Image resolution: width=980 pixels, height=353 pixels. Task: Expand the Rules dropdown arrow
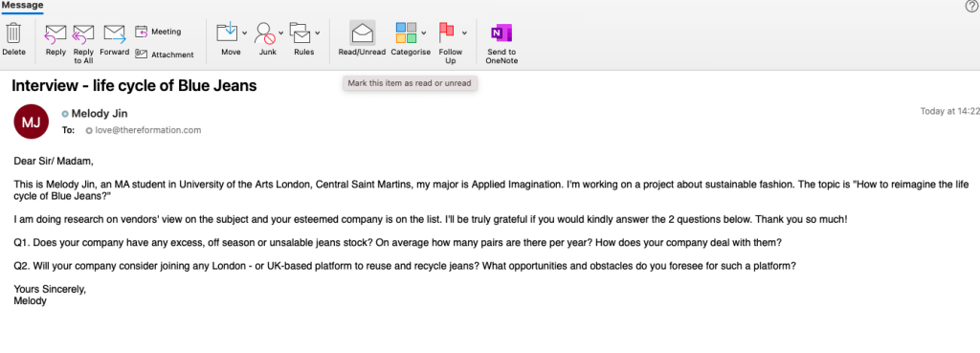(x=318, y=33)
